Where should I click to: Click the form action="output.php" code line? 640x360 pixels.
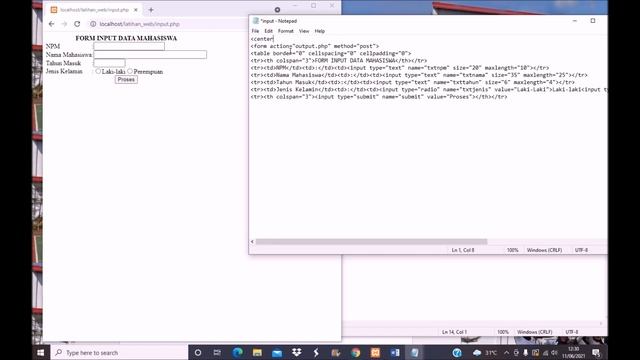tap(315, 46)
